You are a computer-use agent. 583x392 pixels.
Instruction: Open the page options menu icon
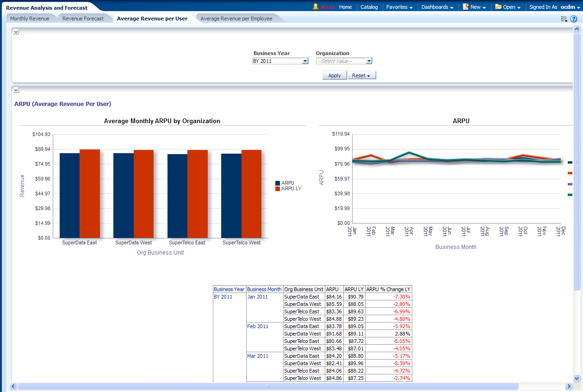tap(564, 19)
